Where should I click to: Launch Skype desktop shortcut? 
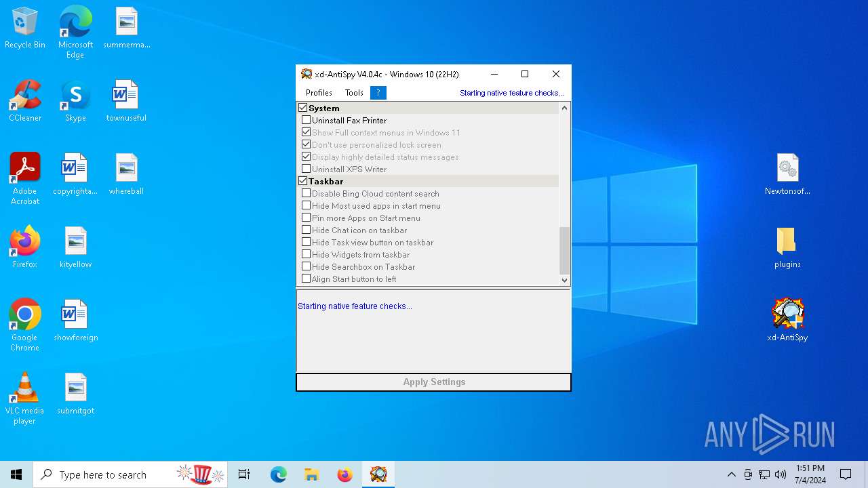click(x=75, y=101)
